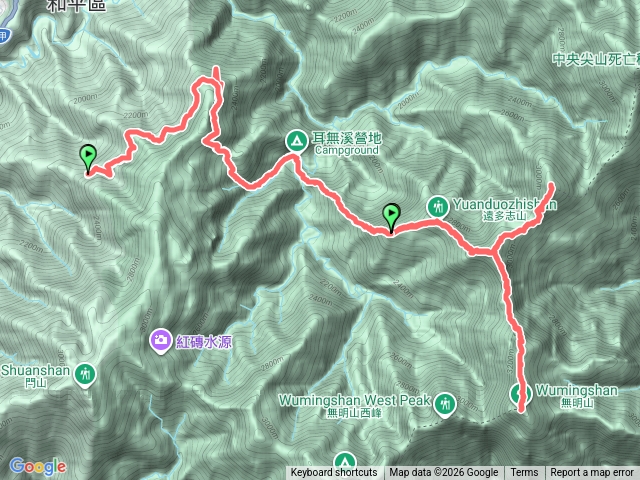Select the Yuanduozhishan hiking marker icon
This screenshot has height=480, width=640.
click(x=438, y=207)
